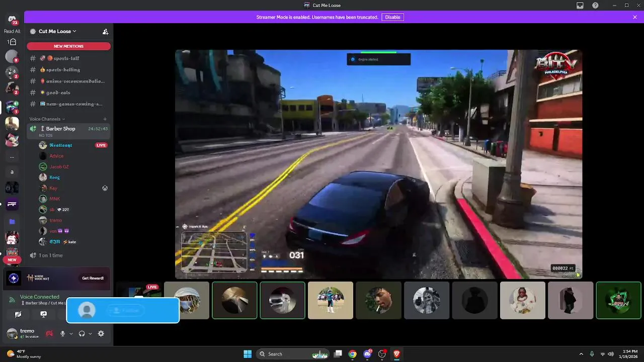Select the green Gravy logo participant tile
This screenshot has width=644, height=362.
[x=618, y=301]
